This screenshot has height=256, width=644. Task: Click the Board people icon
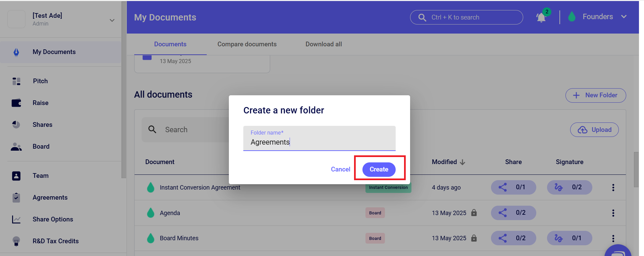pos(16,147)
